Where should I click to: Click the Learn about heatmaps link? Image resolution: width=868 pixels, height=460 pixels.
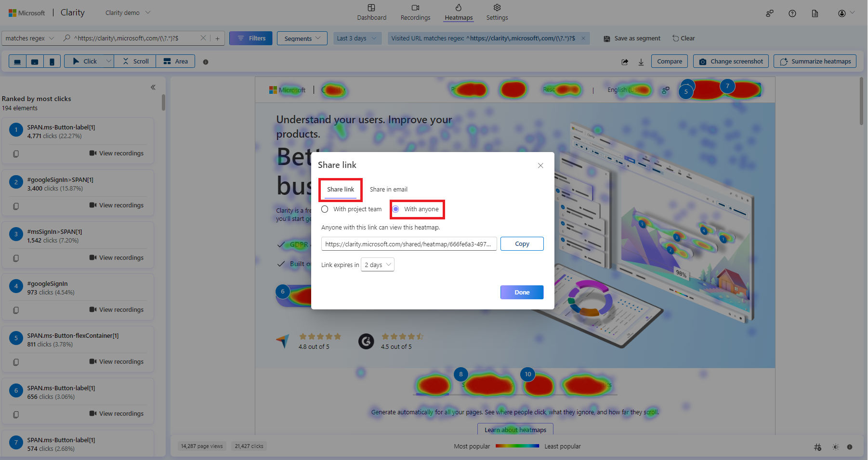point(515,430)
